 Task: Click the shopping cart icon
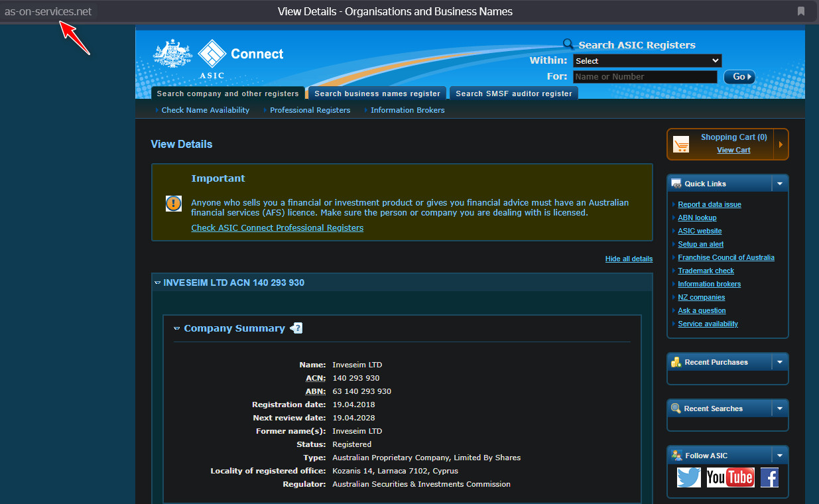pyautogui.click(x=681, y=144)
